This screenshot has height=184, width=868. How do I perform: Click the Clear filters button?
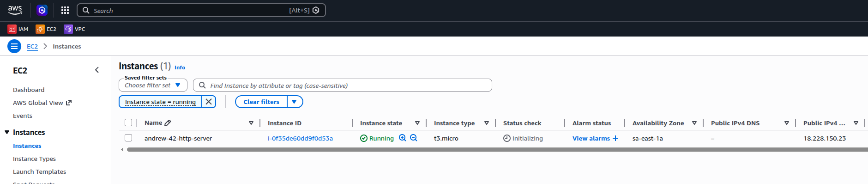coord(261,102)
